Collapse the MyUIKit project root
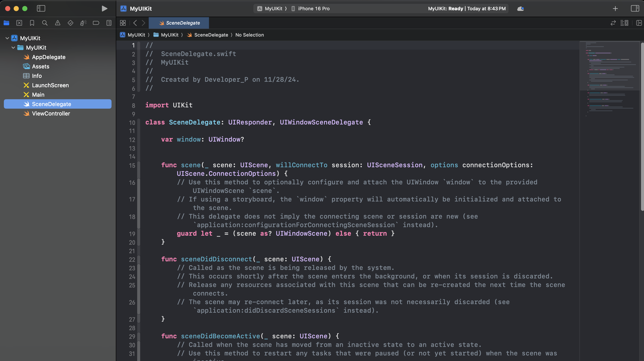Image resolution: width=644 pixels, height=361 pixels. point(7,38)
